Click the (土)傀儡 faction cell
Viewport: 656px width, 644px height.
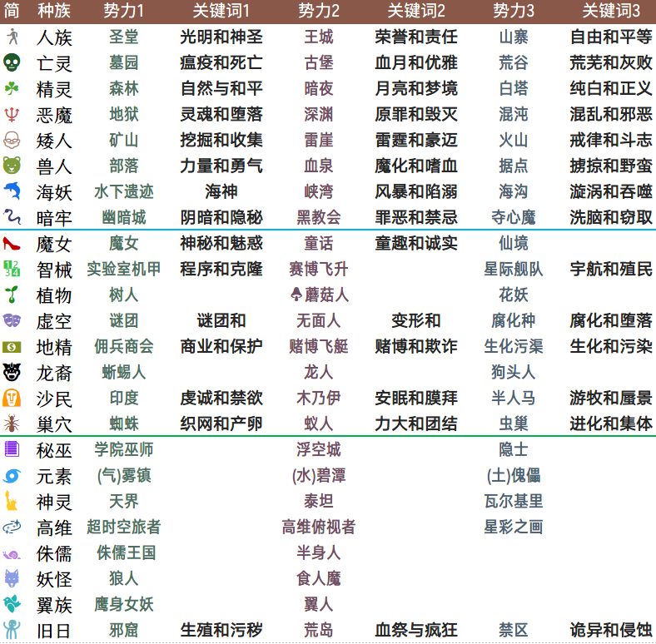point(514,475)
